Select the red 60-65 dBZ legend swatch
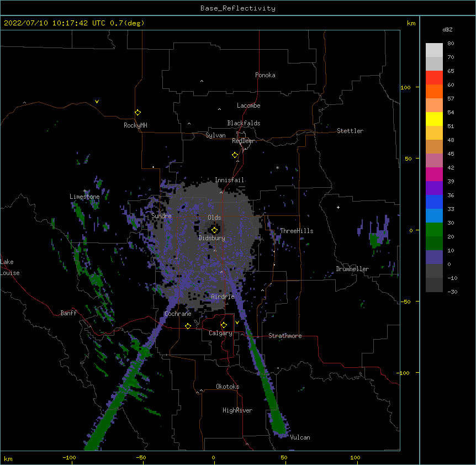Viewport: 476px width, 465px height. pyautogui.click(x=434, y=78)
